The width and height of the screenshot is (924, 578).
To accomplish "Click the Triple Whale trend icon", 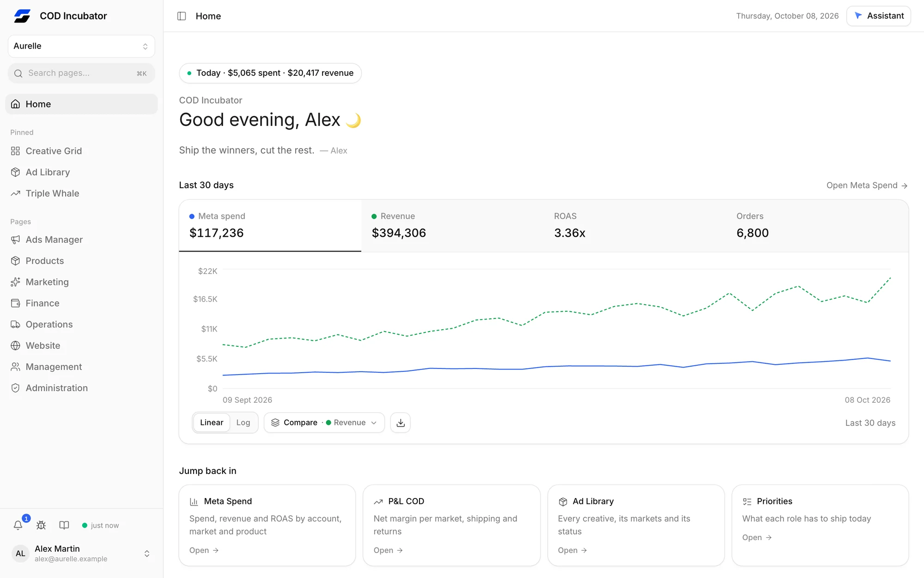I will (x=15, y=194).
